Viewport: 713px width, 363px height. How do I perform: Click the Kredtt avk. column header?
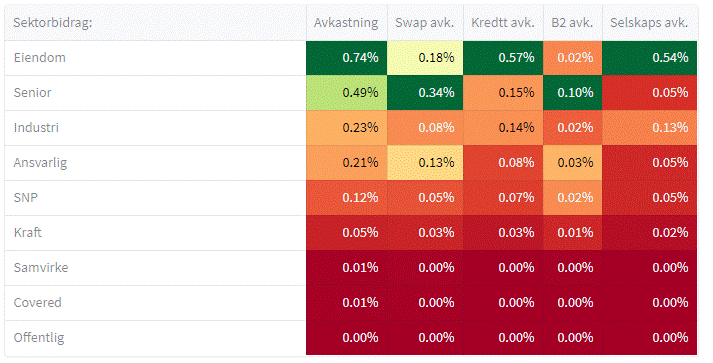503,23
